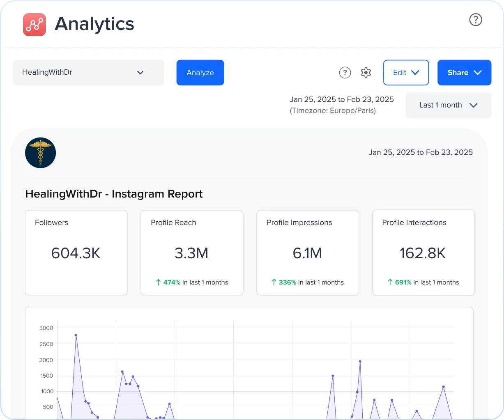
Task: Click the highest peak data point on the chart
Action: [x=76, y=335]
